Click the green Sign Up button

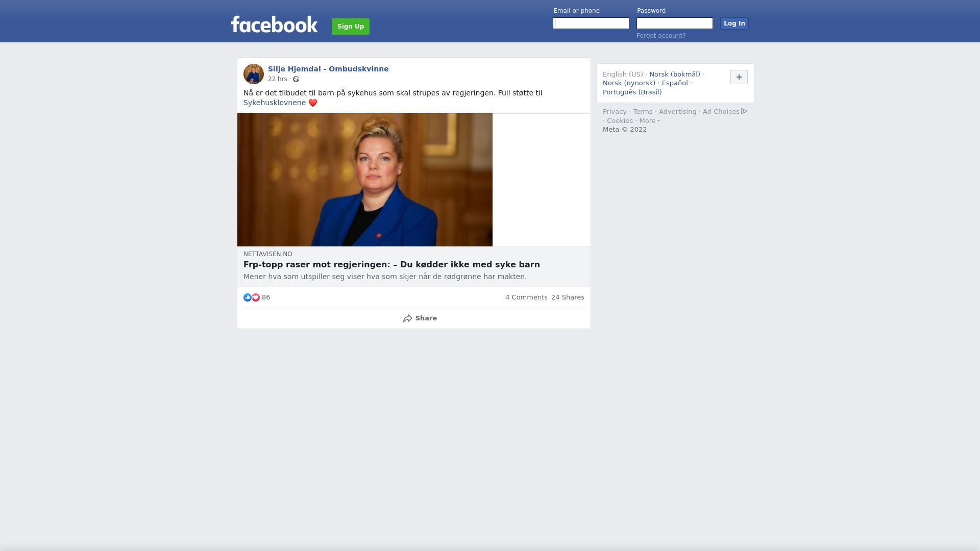351,27
